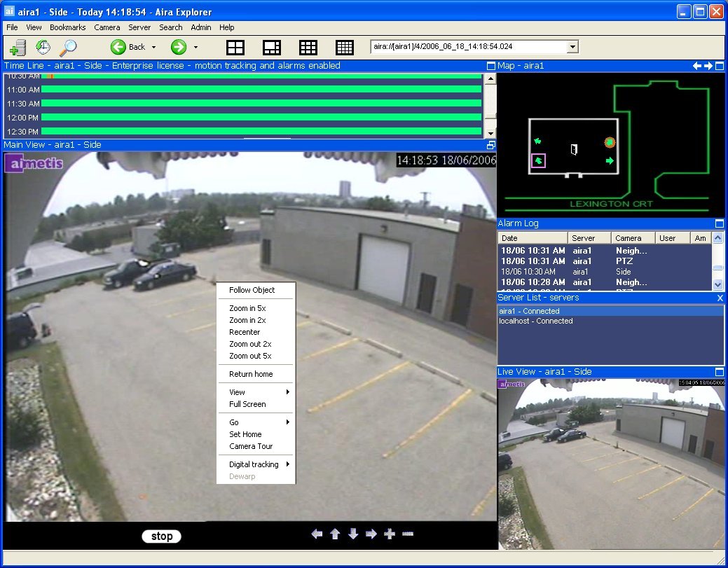This screenshot has height=568, width=728.
Task: Click the Alarm Log scrollbar down arrow
Action: [717, 284]
